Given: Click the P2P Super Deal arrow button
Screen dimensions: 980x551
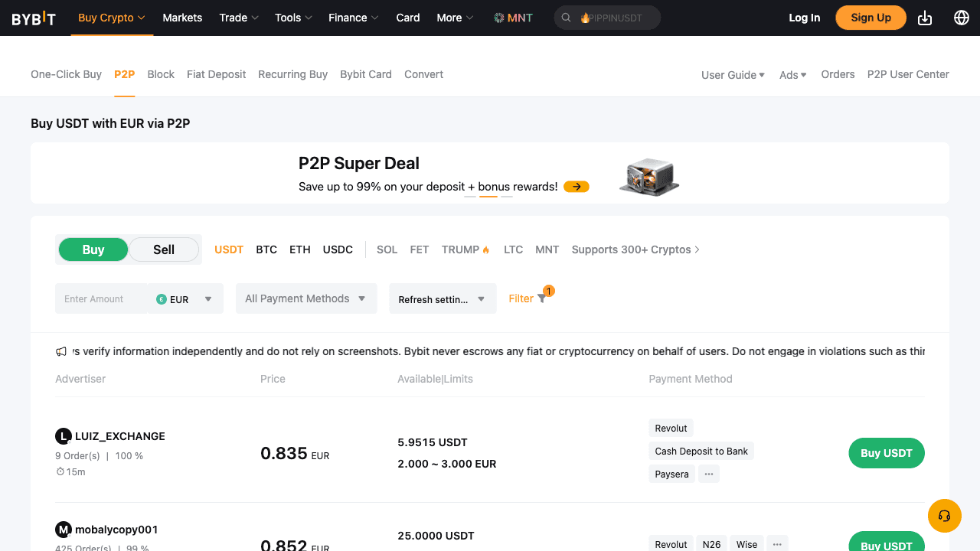Looking at the screenshot, I should [x=577, y=186].
